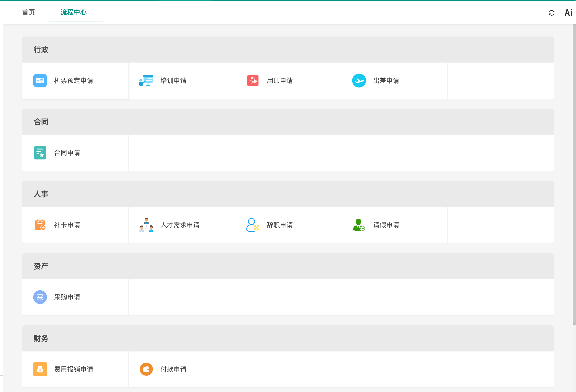
Task: Click the vertical page scrollbar
Action: click(574, 174)
